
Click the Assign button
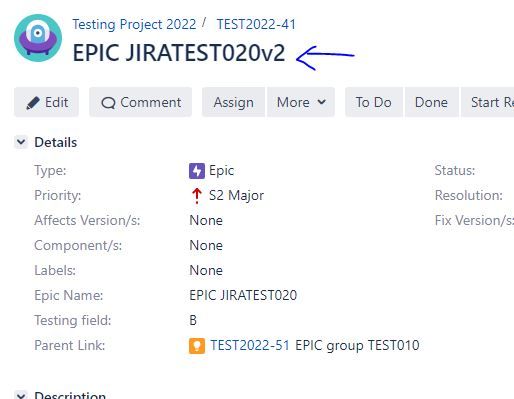tap(233, 102)
